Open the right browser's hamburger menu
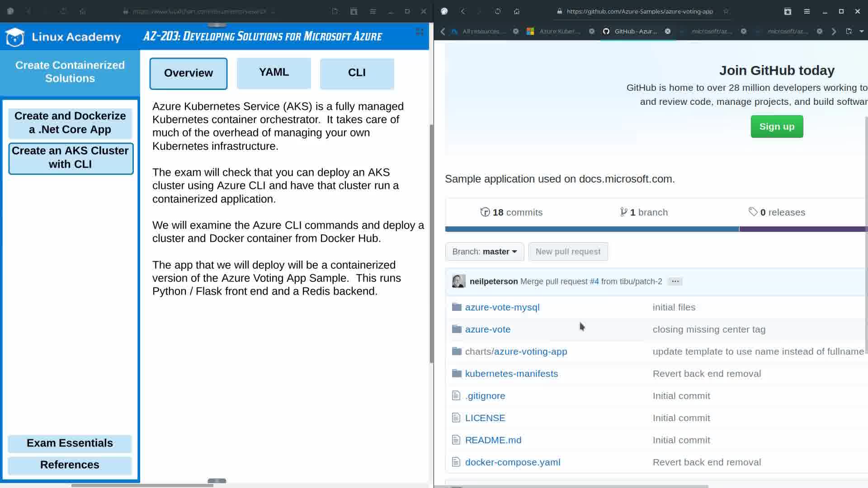Image resolution: width=868 pixels, height=488 pixels. coord(807,11)
